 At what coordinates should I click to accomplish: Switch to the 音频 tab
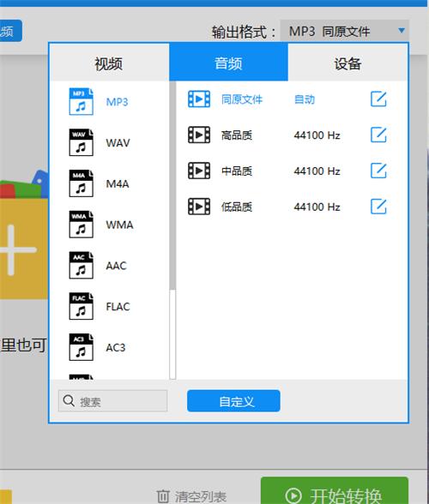228,62
